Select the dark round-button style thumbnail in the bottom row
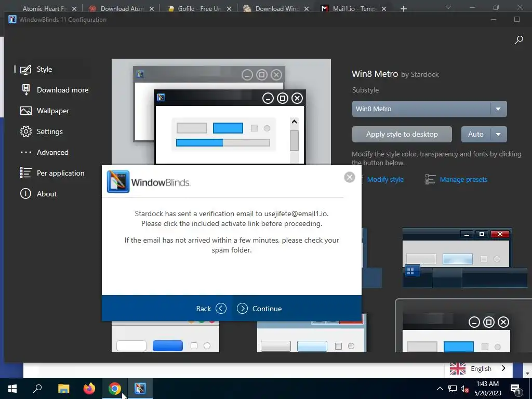Screen dimensions: 532x399 coord(463,326)
